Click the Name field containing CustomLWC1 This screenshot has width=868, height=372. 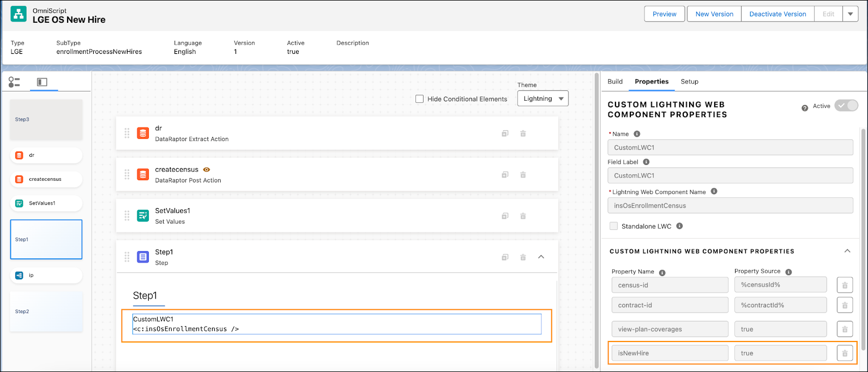(730, 148)
